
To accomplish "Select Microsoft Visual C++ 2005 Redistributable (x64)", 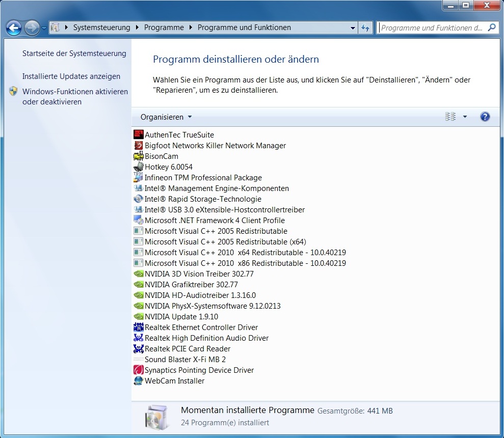I will 225,241.
